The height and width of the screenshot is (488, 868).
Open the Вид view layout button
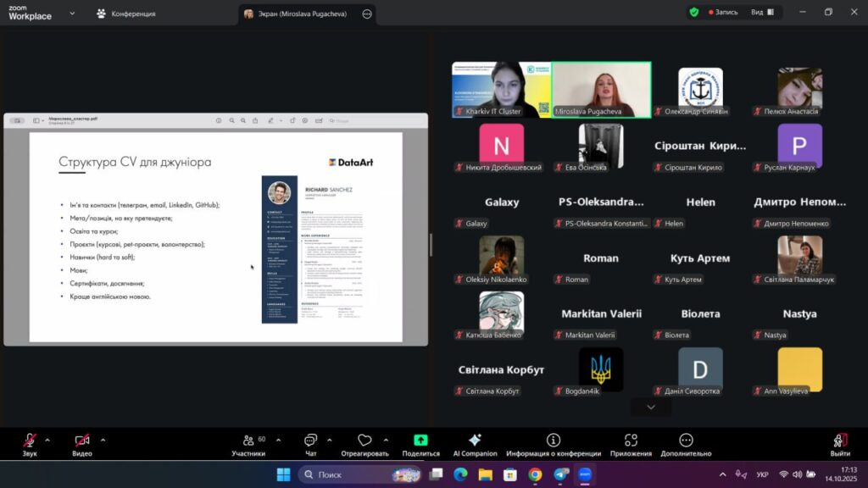coord(761,13)
